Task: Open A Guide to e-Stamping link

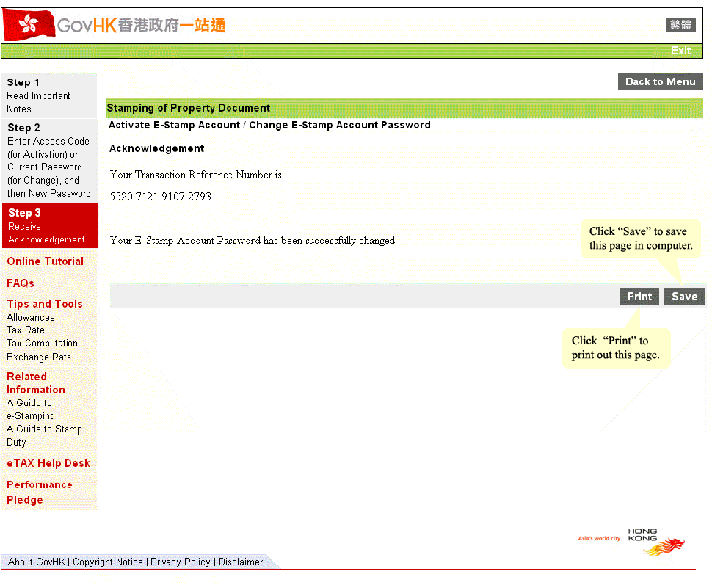Action: click(x=31, y=410)
